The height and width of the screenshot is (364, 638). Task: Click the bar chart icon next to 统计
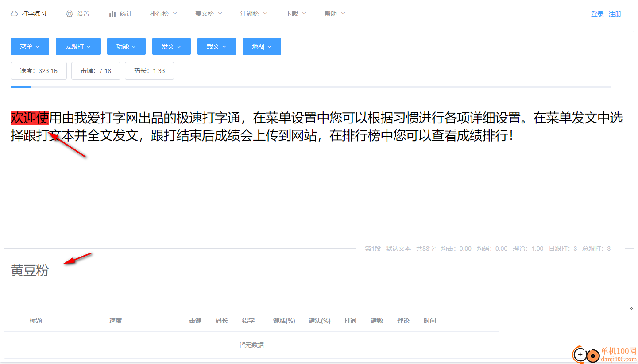pyautogui.click(x=112, y=14)
